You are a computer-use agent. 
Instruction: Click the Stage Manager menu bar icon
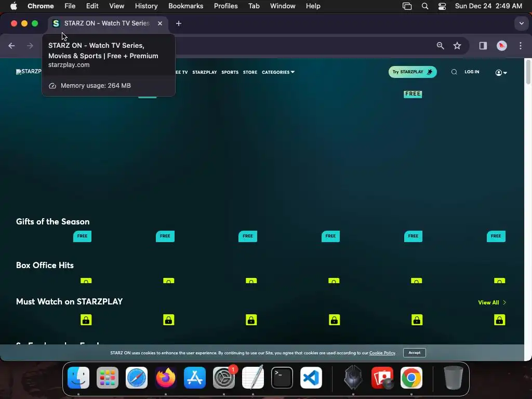pos(407,6)
